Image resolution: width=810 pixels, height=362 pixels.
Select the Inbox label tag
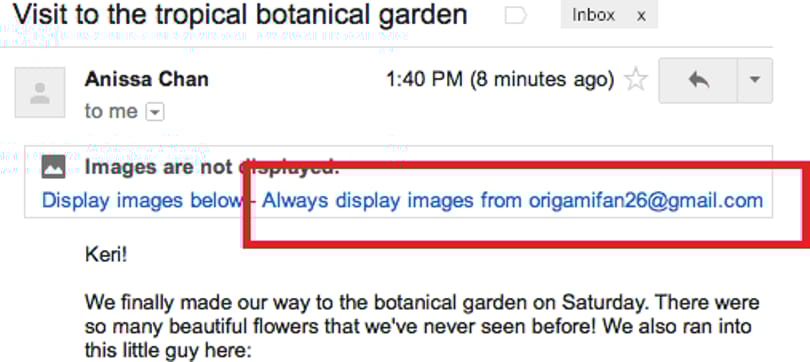coord(593,15)
